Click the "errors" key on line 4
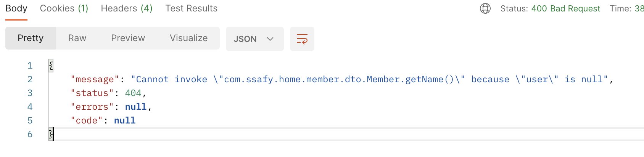The width and height of the screenshot is (644, 157). (92, 107)
